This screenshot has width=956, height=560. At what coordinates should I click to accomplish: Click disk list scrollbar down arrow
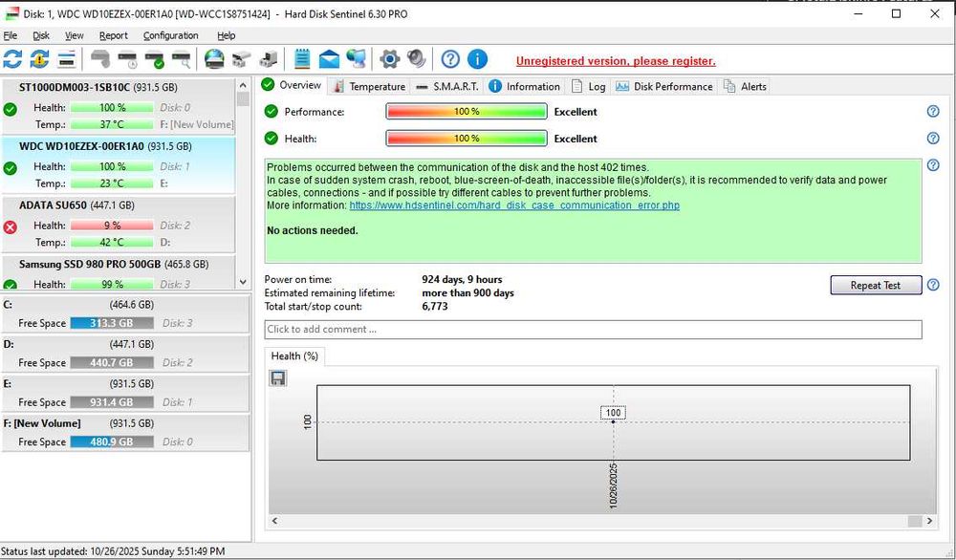pos(243,282)
